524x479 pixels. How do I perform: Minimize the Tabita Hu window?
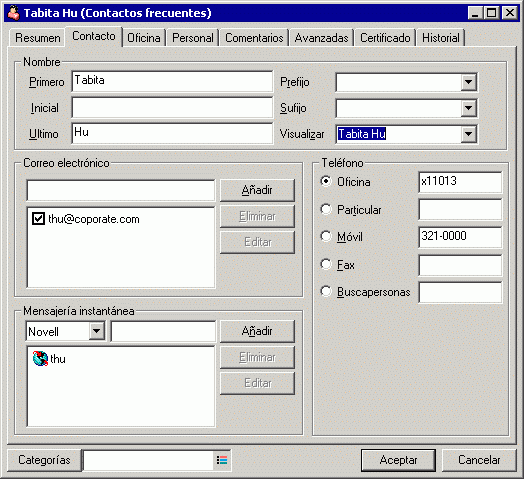[x=475, y=13]
